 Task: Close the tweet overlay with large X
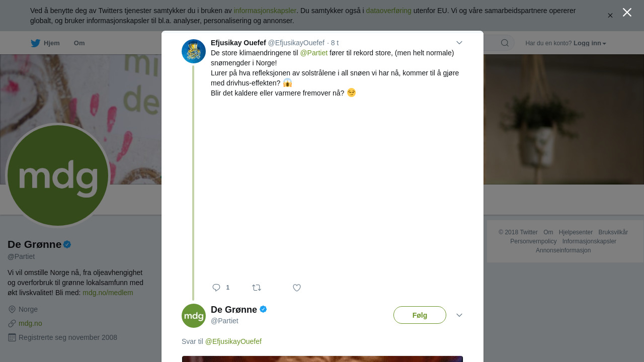[627, 12]
